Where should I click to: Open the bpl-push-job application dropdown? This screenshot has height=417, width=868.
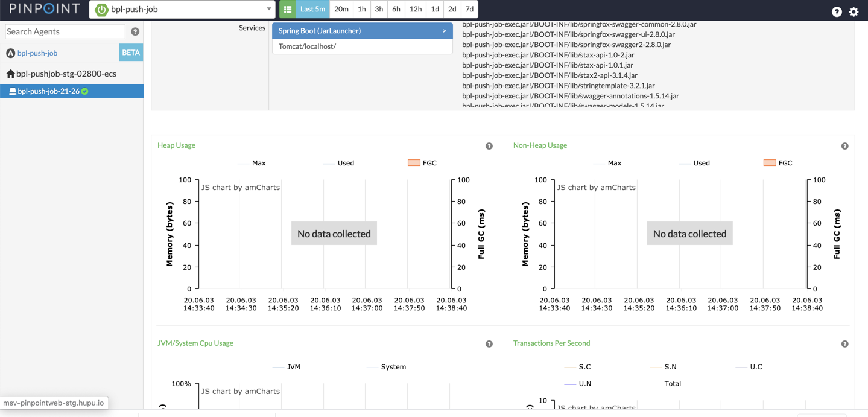pos(182,10)
